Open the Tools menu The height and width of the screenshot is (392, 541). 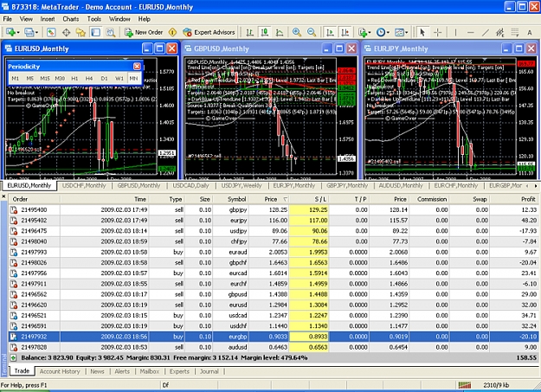pos(93,19)
